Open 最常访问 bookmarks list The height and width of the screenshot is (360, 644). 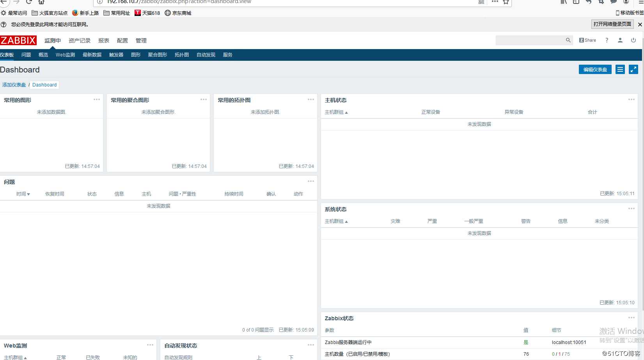tap(14, 13)
